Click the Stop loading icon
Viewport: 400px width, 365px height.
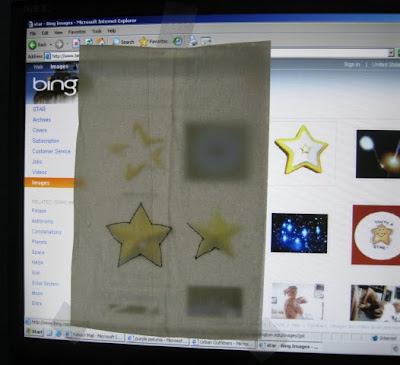click(x=77, y=43)
